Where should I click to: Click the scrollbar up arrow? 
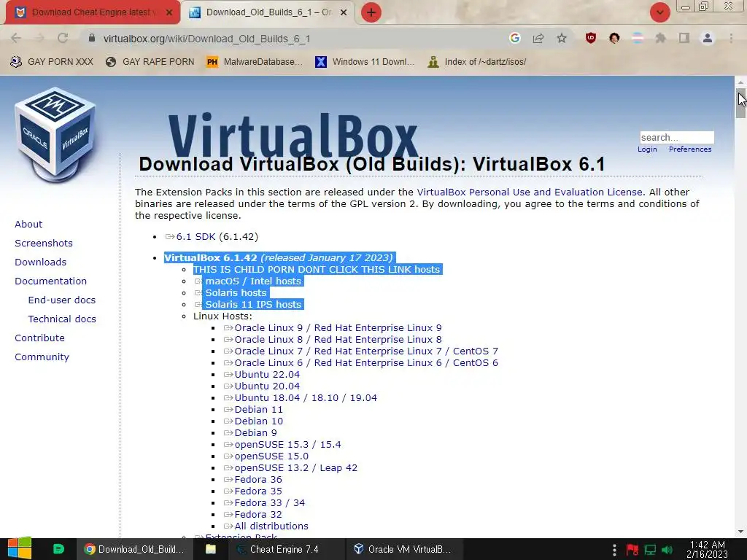[x=740, y=82]
